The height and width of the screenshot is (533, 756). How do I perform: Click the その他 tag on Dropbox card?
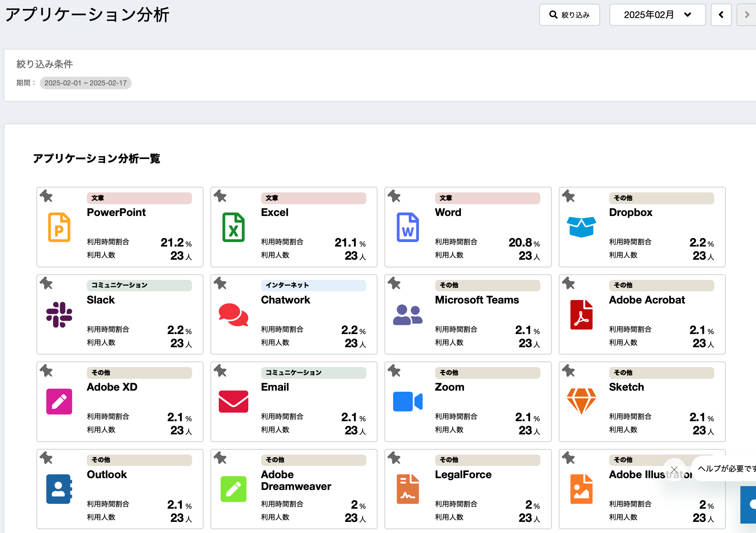662,198
